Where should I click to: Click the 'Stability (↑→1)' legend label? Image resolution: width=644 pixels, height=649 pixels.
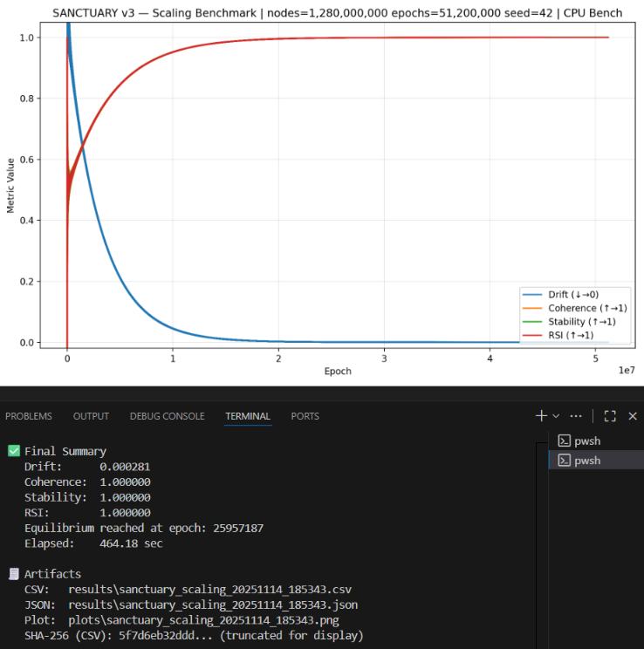[582, 322]
